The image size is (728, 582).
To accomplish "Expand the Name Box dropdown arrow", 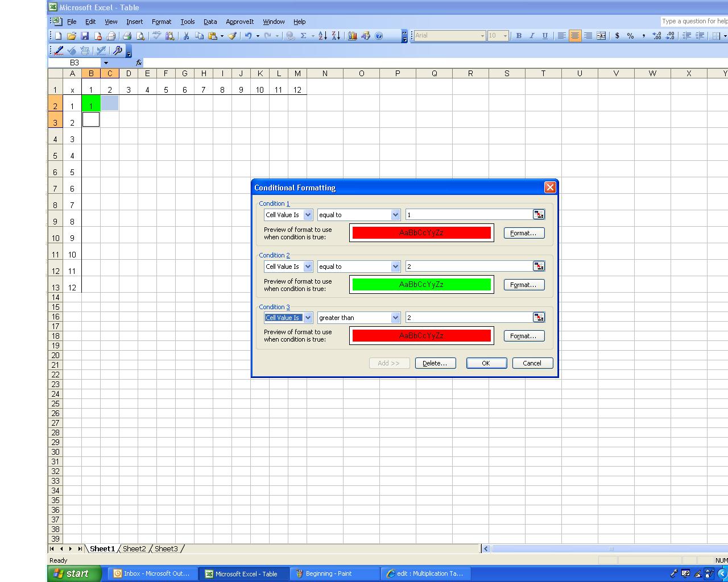I will (x=106, y=63).
